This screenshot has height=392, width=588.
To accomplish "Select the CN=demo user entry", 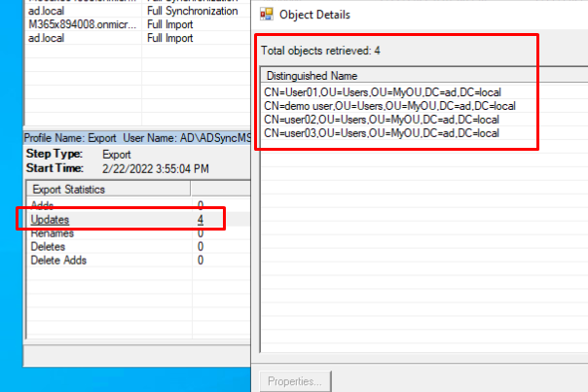I will point(389,105).
